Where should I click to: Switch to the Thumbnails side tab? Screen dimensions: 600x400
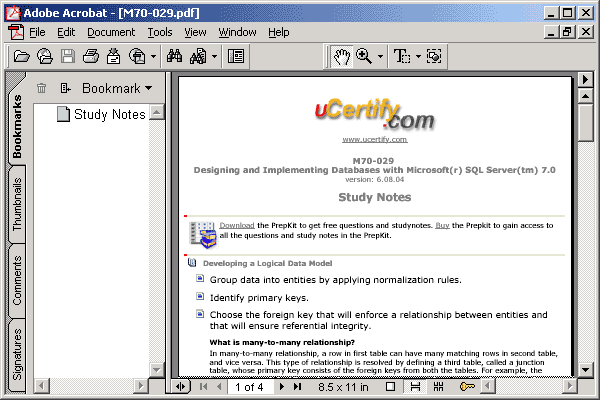pyautogui.click(x=17, y=204)
